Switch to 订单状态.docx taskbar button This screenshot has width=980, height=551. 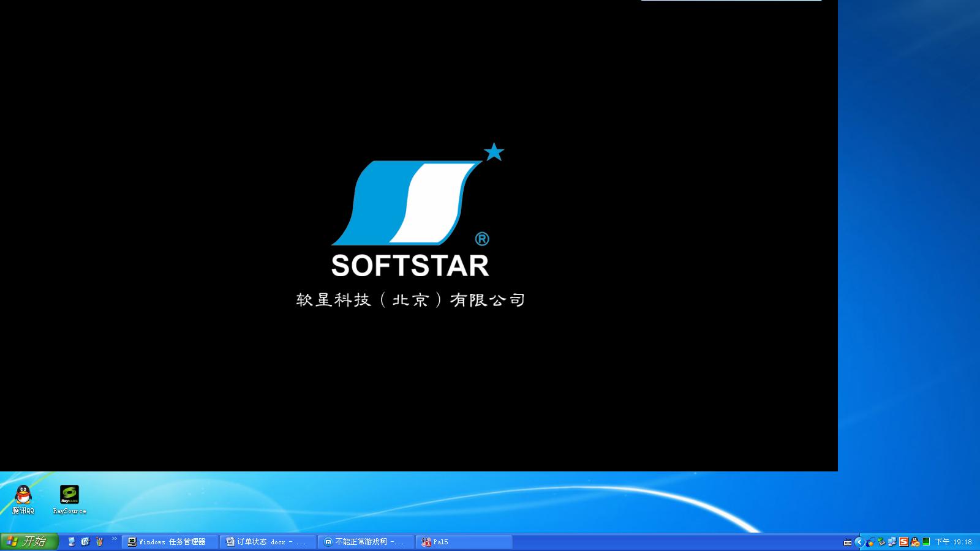[268, 542]
